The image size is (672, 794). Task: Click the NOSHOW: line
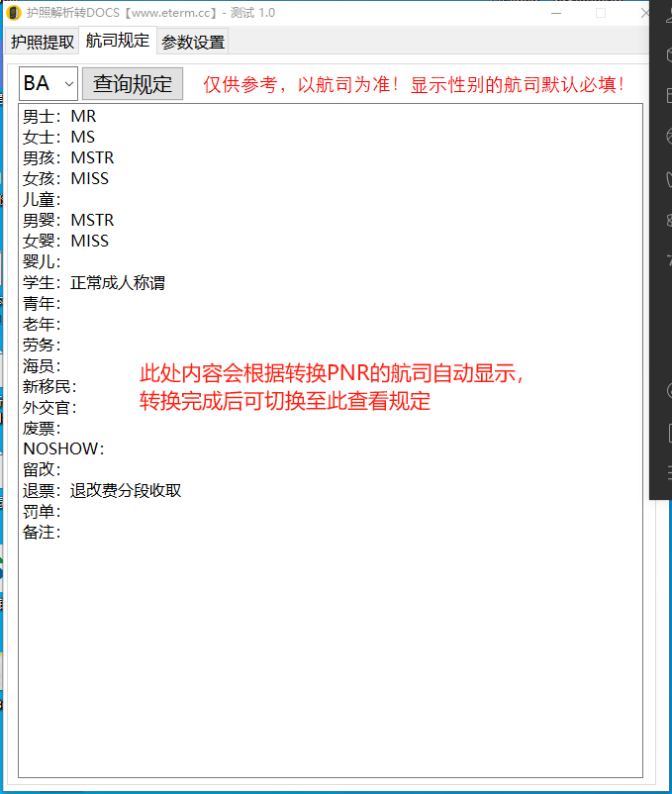pos(63,448)
